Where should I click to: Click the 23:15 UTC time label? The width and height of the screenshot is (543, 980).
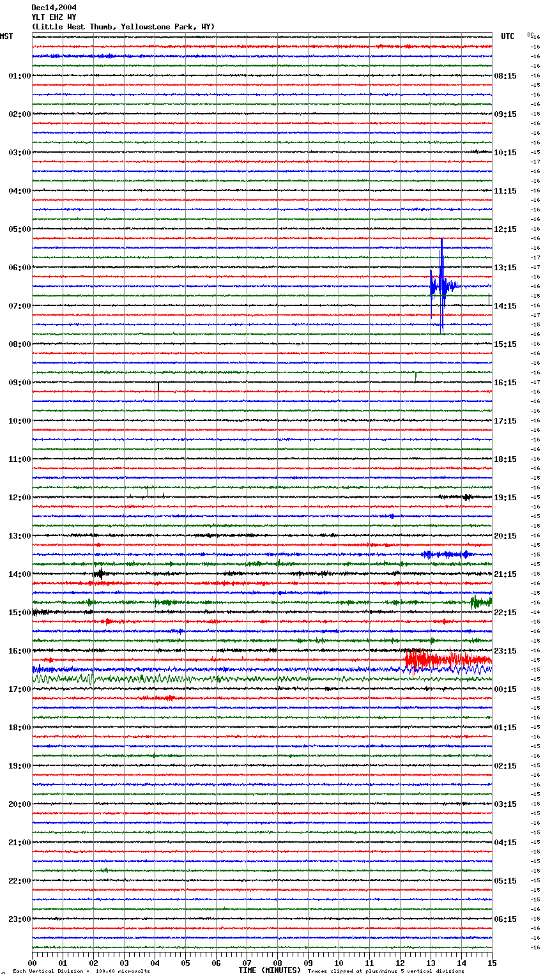click(505, 651)
